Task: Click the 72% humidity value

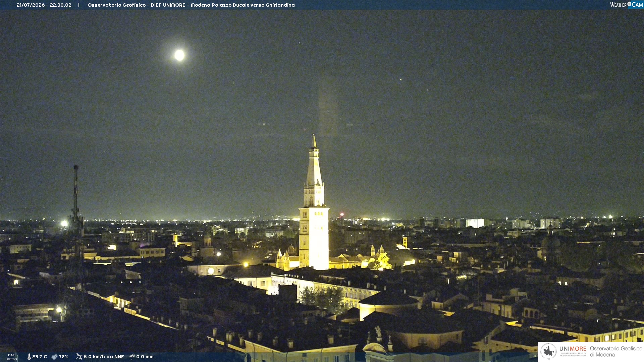Action: [x=63, y=357]
